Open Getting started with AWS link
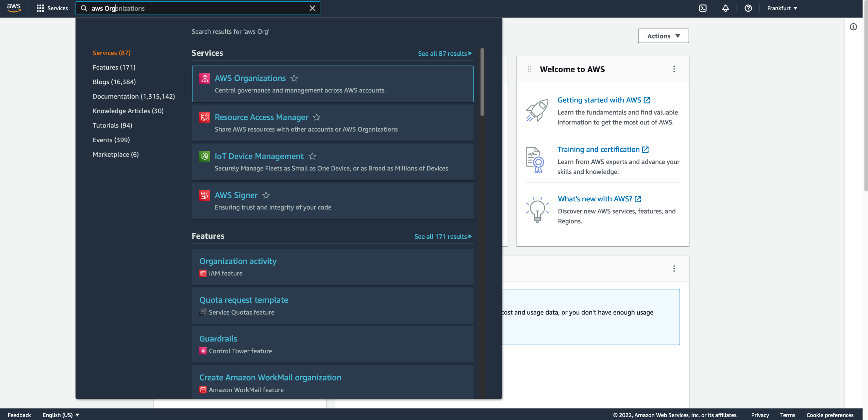This screenshot has height=420, width=868. coord(604,100)
